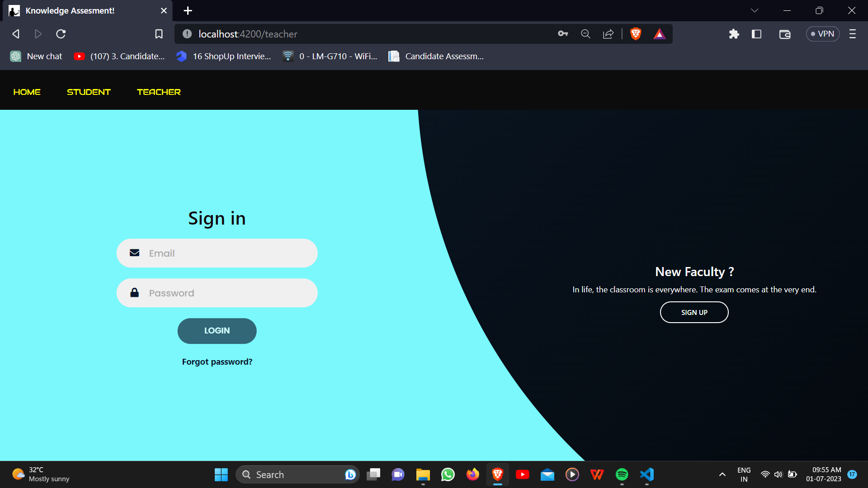Open VS Code from the taskbar
Viewport: 868px width, 488px height.
(646, 474)
